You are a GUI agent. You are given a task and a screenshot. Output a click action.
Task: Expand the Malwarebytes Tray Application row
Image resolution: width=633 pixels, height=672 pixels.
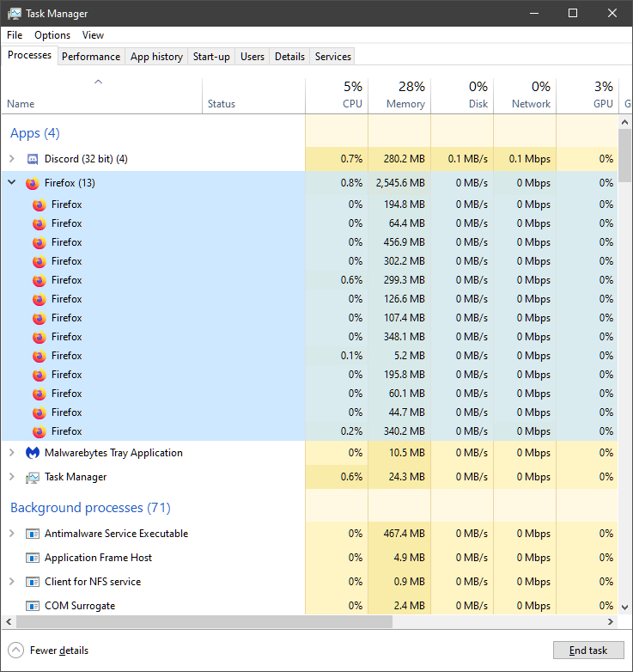pyautogui.click(x=12, y=453)
